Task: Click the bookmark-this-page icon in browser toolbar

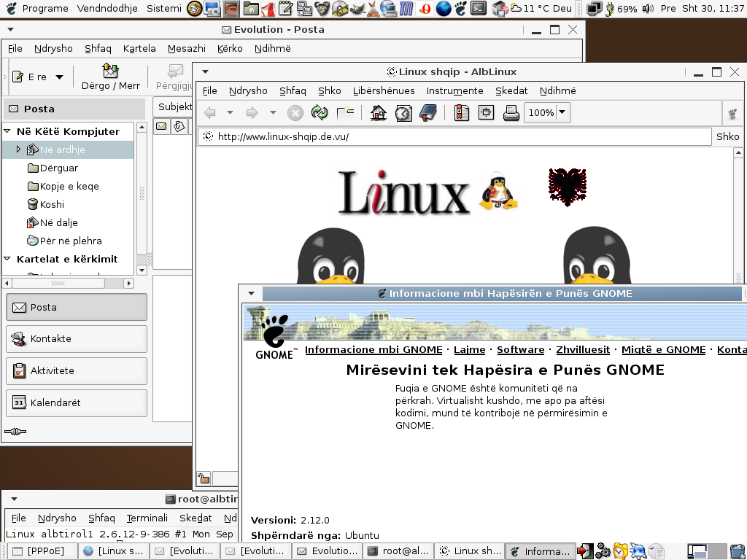Action: pyautogui.click(x=461, y=113)
